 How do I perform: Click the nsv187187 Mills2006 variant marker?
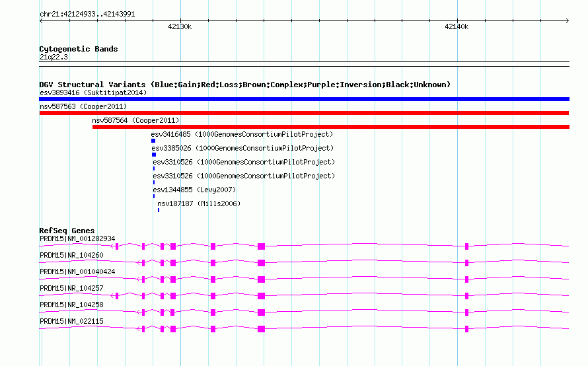(x=159, y=210)
